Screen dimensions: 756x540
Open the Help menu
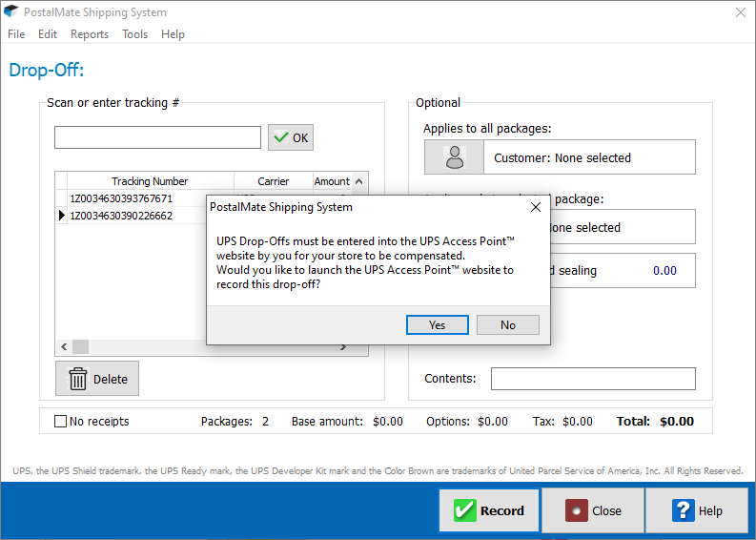coord(173,34)
